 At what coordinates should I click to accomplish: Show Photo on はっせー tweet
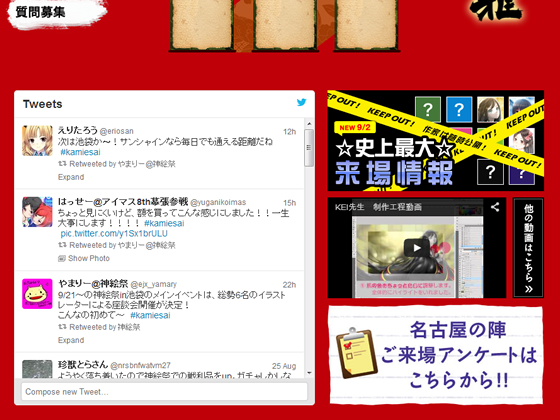tap(84, 258)
